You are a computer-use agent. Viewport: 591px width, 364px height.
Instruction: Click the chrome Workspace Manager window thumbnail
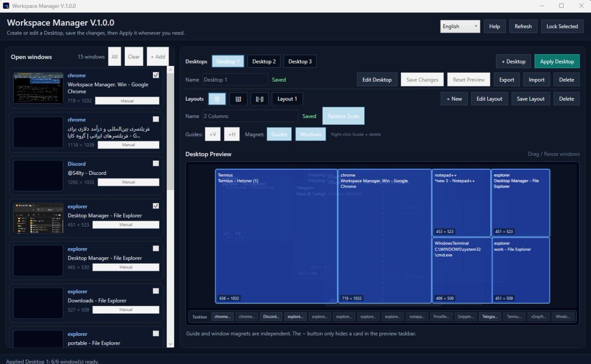click(38, 88)
